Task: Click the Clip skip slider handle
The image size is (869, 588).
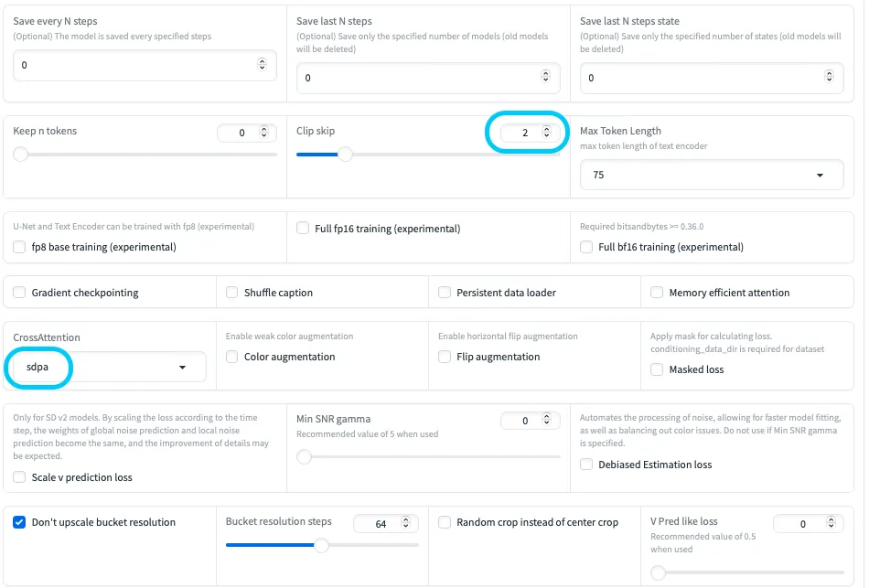Action: coord(345,155)
